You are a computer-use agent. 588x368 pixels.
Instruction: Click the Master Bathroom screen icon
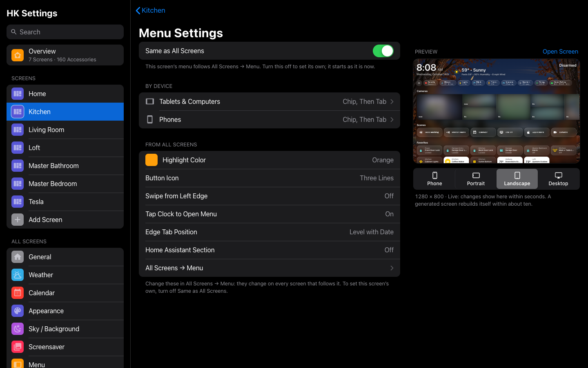(18, 166)
